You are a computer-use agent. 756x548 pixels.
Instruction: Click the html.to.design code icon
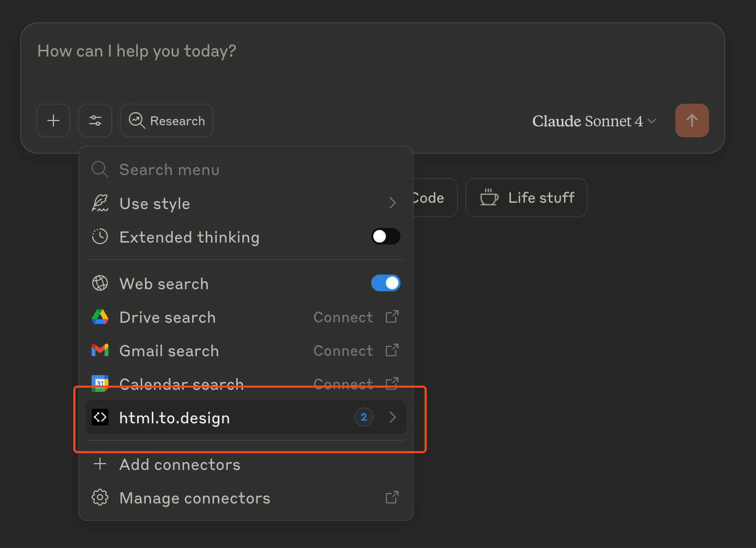pyautogui.click(x=100, y=417)
